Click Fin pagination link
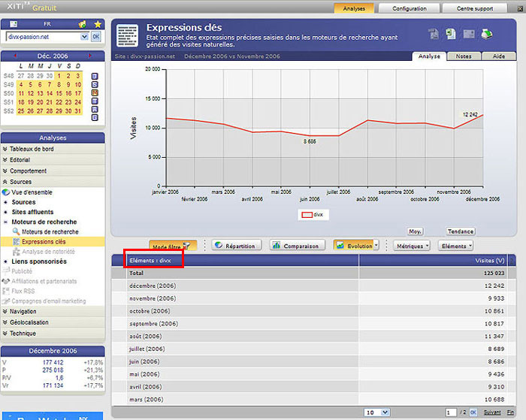 [x=510, y=412]
